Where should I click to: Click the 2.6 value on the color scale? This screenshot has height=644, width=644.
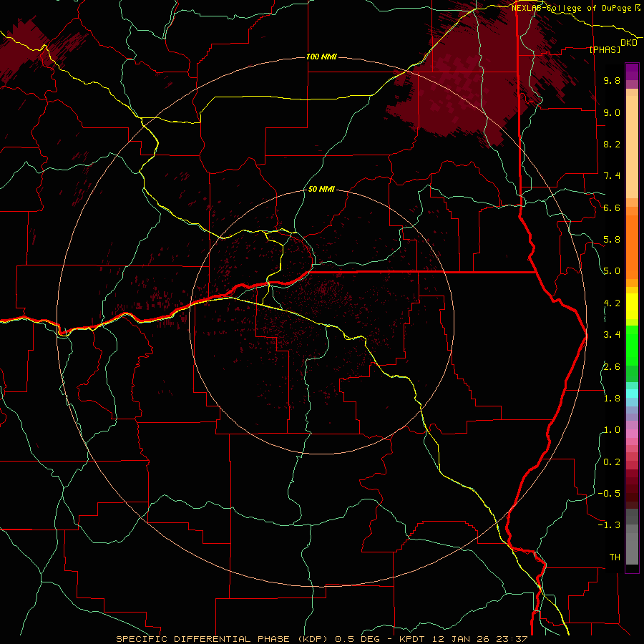pyautogui.click(x=612, y=367)
